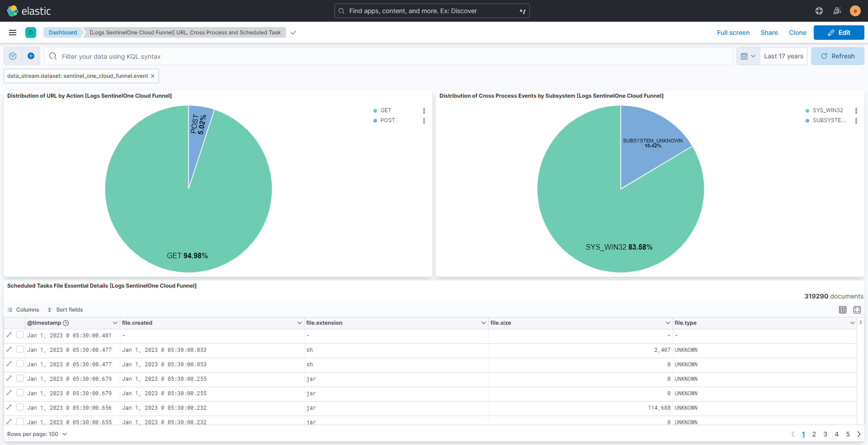This screenshot has height=445, width=868.
Task: Click the Share link
Action: click(x=769, y=33)
